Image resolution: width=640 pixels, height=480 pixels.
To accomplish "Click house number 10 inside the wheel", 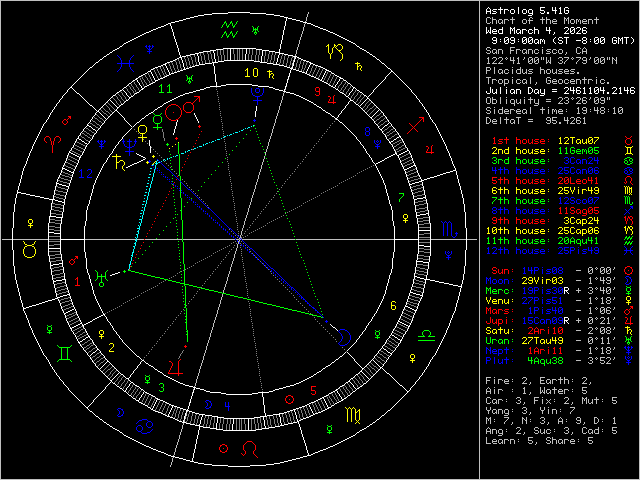I will tap(251, 73).
